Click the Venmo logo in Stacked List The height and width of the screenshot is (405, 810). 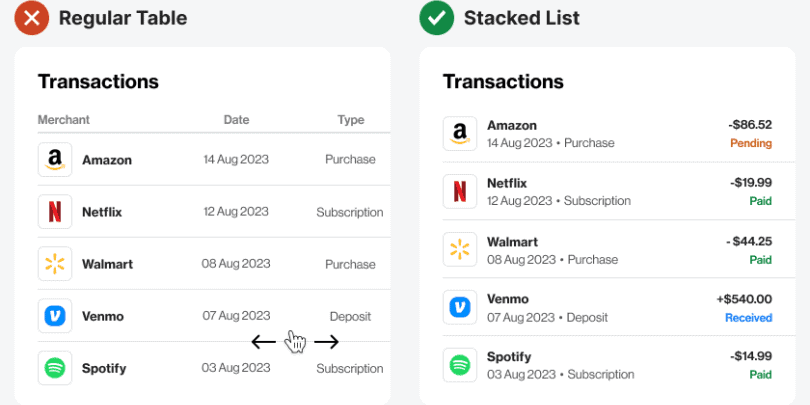tap(460, 307)
